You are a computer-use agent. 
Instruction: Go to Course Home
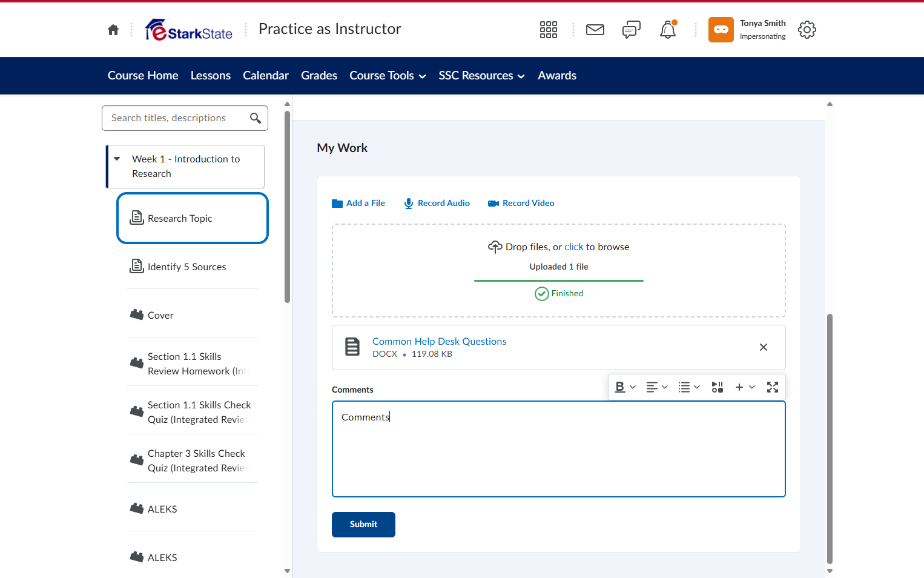click(143, 76)
